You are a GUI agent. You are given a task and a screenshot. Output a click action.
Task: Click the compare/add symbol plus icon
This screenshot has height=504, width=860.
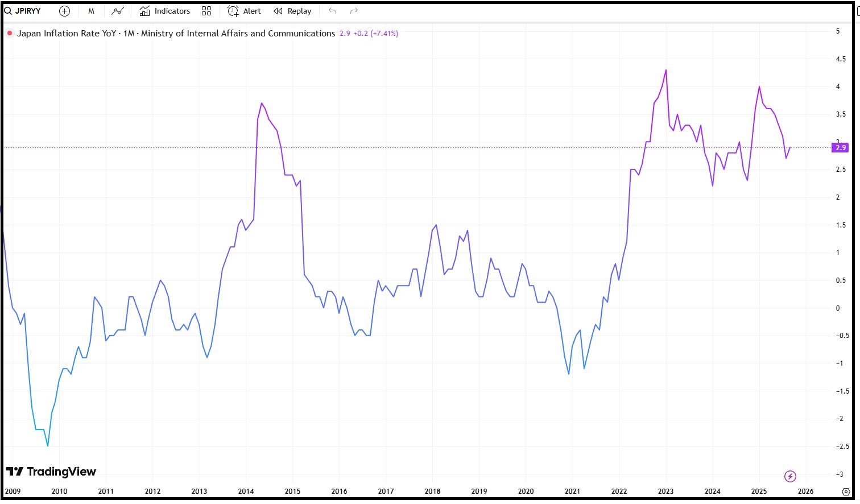click(64, 11)
